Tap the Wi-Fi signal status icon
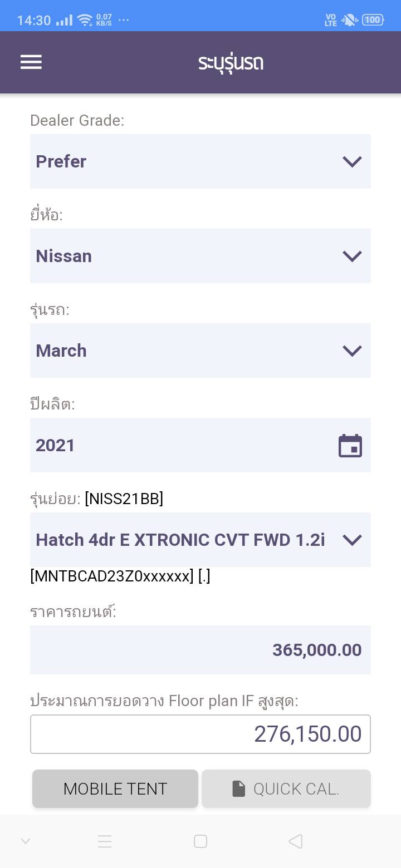The height and width of the screenshot is (868, 401). 85,21
